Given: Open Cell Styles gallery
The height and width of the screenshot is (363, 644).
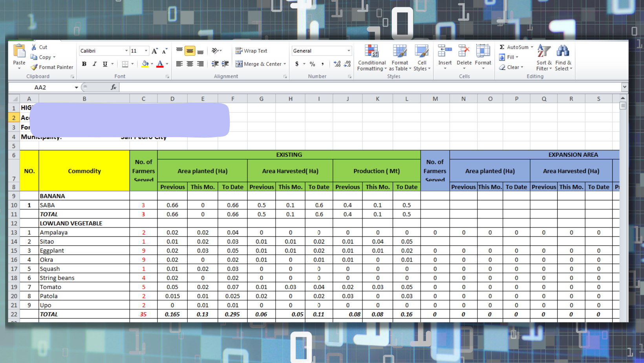Looking at the screenshot, I should tap(422, 58).
